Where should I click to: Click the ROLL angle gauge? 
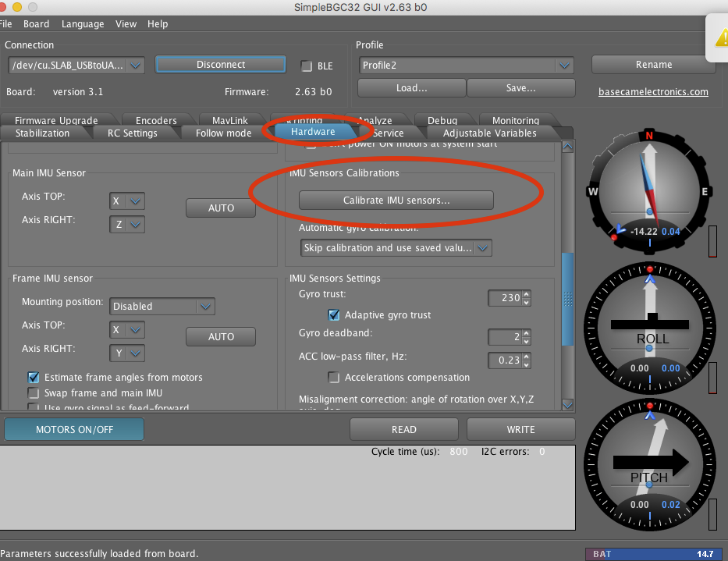(649, 328)
